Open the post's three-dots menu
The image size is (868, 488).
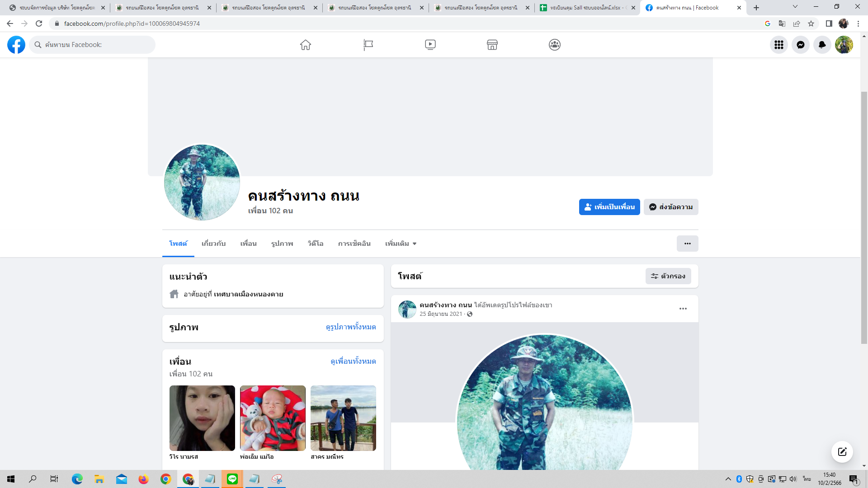coord(683,309)
